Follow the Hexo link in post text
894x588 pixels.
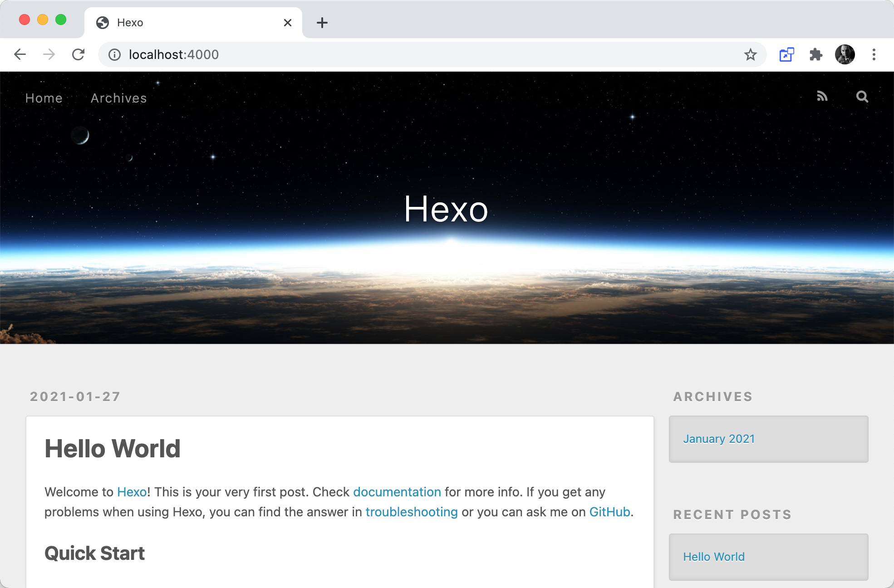coord(132,492)
